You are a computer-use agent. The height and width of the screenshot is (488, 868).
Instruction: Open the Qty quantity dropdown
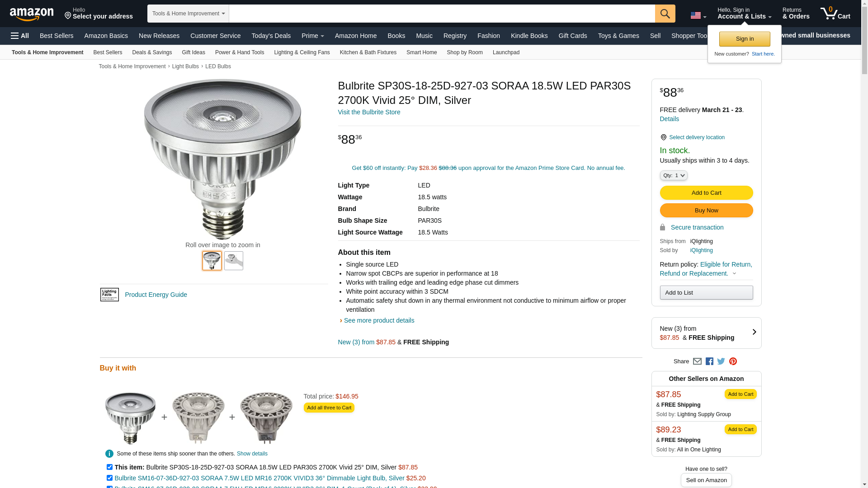coord(674,175)
